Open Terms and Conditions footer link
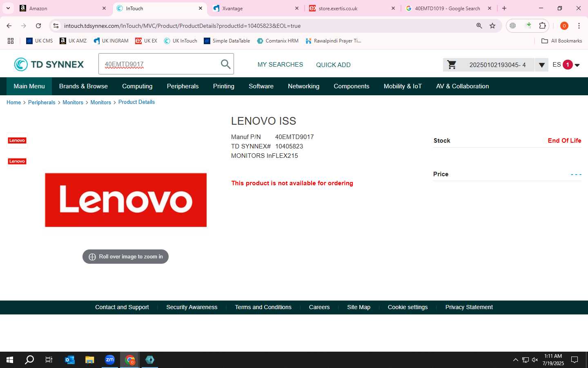Image resolution: width=588 pixels, height=368 pixels. click(x=263, y=307)
